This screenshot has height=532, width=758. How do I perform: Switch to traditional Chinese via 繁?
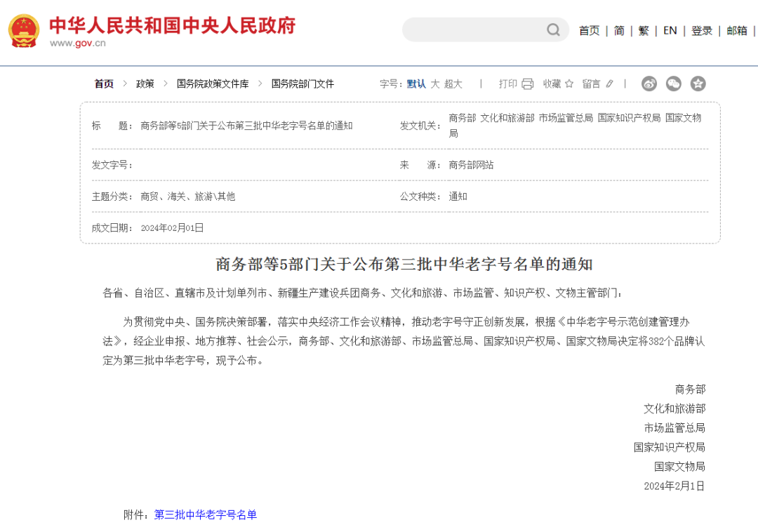coord(643,30)
